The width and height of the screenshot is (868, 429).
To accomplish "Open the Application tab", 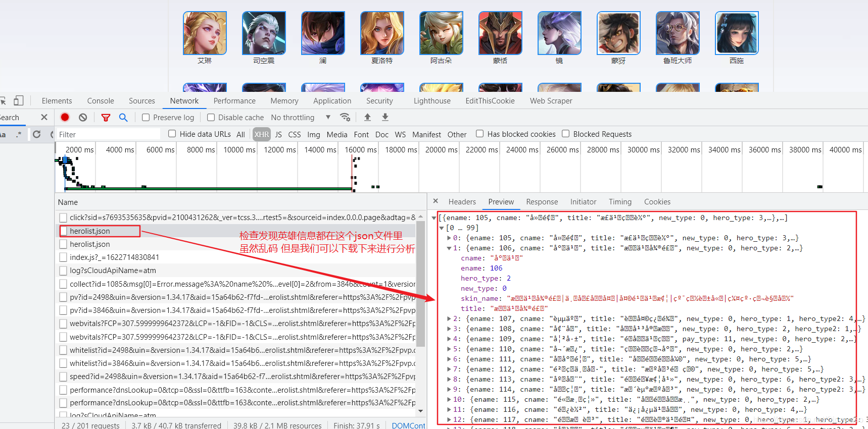I will (x=332, y=101).
